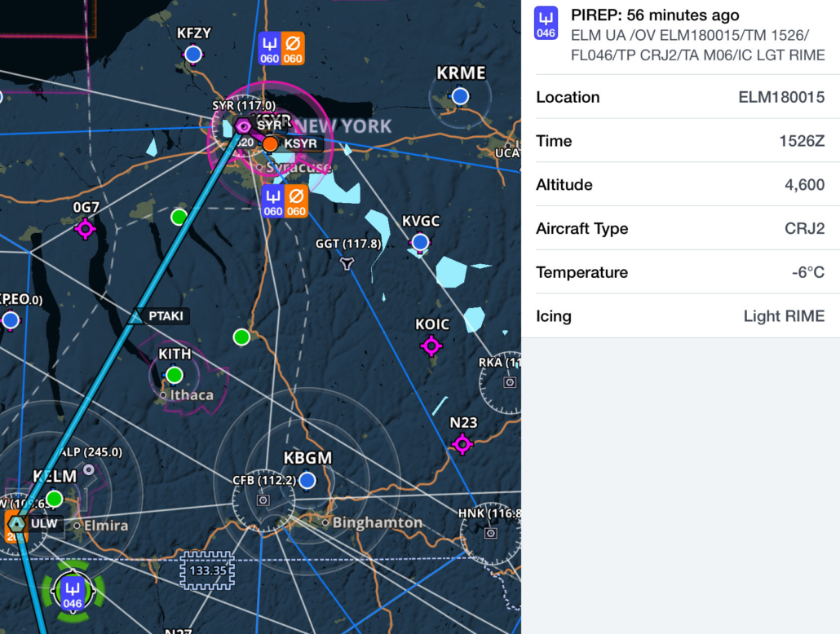840x634 pixels.
Task: Tap the Altitude 4,600 row
Action: 680,185
